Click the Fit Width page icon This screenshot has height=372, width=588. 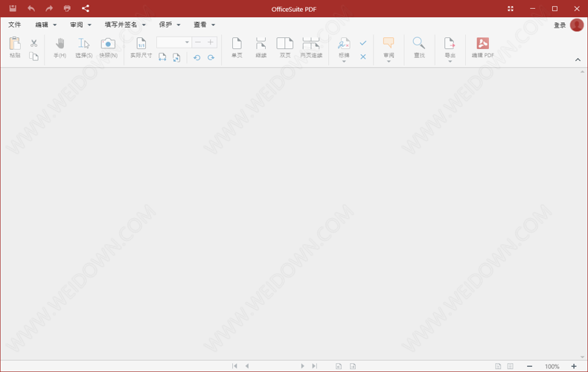[162, 57]
